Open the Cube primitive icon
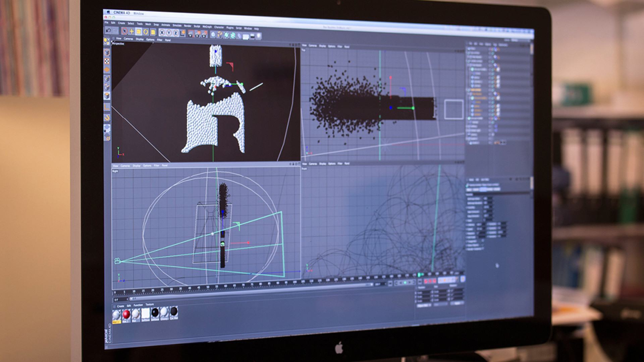The image size is (644, 362). pyautogui.click(x=213, y=35)
